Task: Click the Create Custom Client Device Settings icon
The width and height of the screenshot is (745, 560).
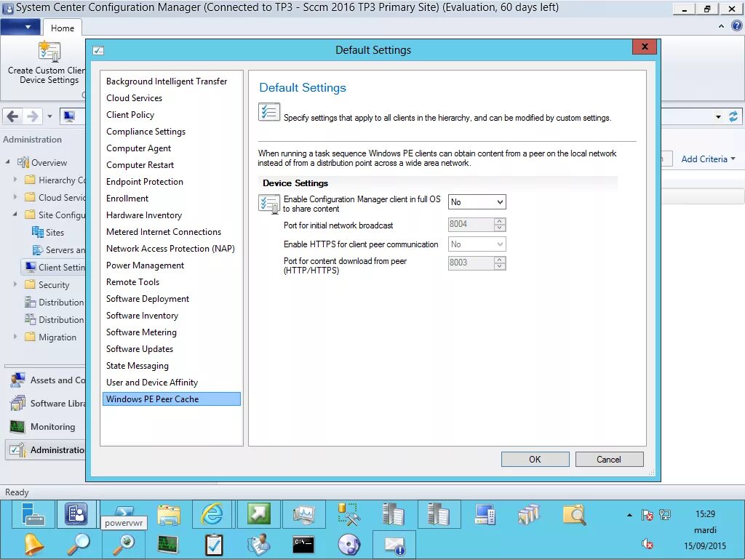Action: pos(49,52)
